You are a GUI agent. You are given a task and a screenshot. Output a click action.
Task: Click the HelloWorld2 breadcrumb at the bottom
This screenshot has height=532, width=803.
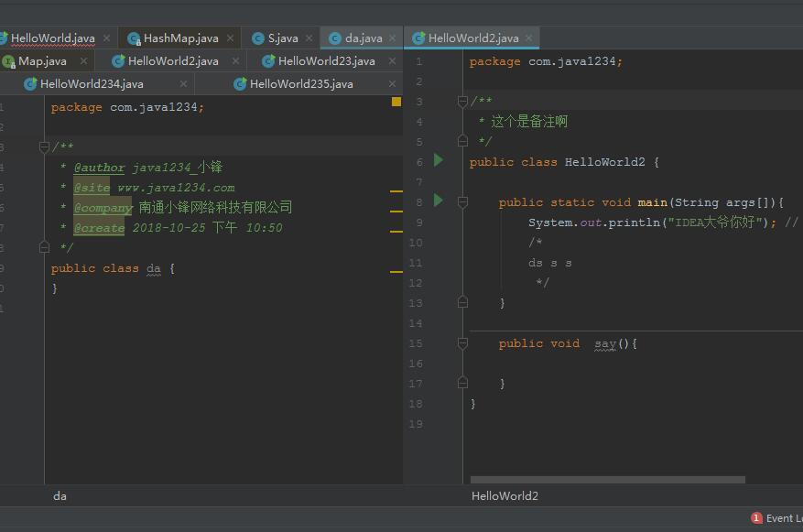tap(505, 496)
